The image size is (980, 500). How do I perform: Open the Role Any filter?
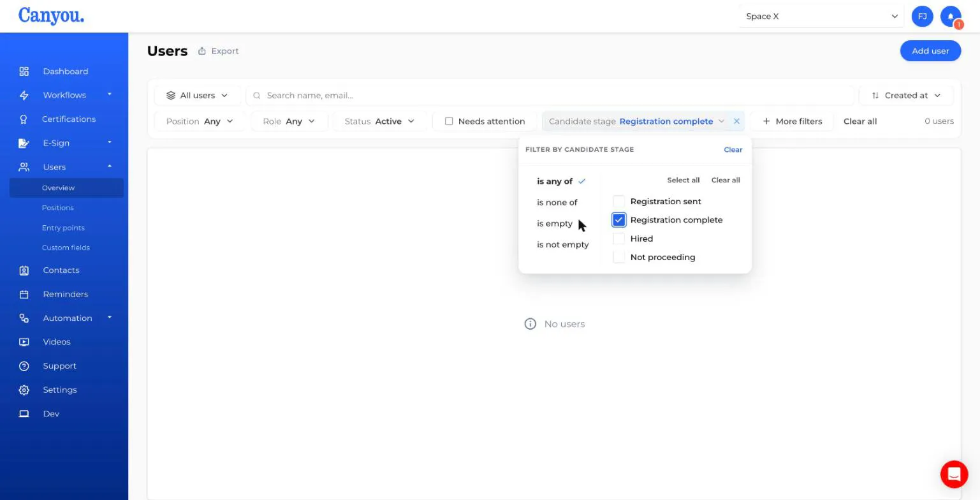289,121
